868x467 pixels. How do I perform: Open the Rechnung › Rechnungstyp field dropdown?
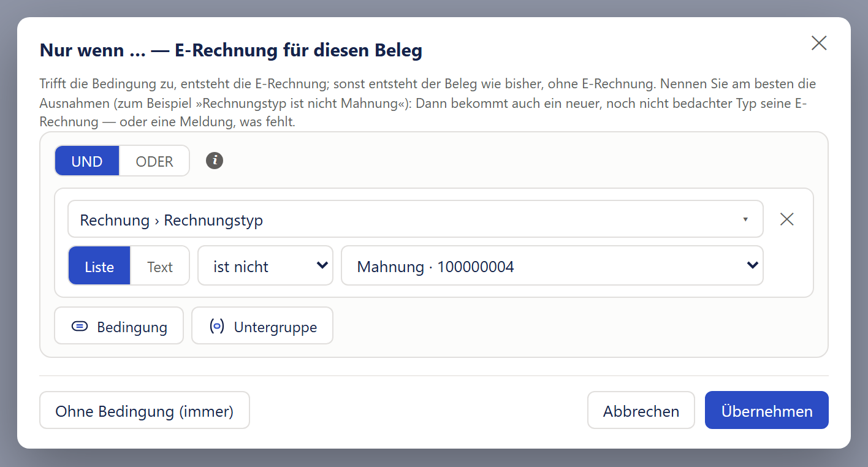(416, 219)
